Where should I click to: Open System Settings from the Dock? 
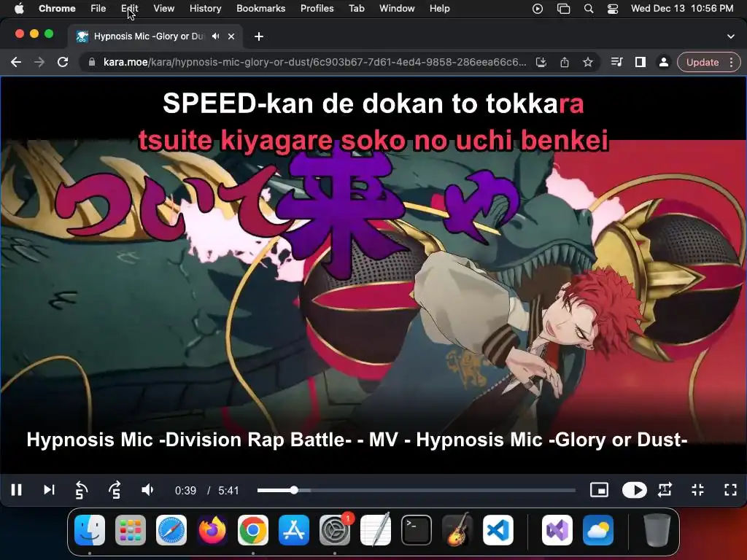334,530
